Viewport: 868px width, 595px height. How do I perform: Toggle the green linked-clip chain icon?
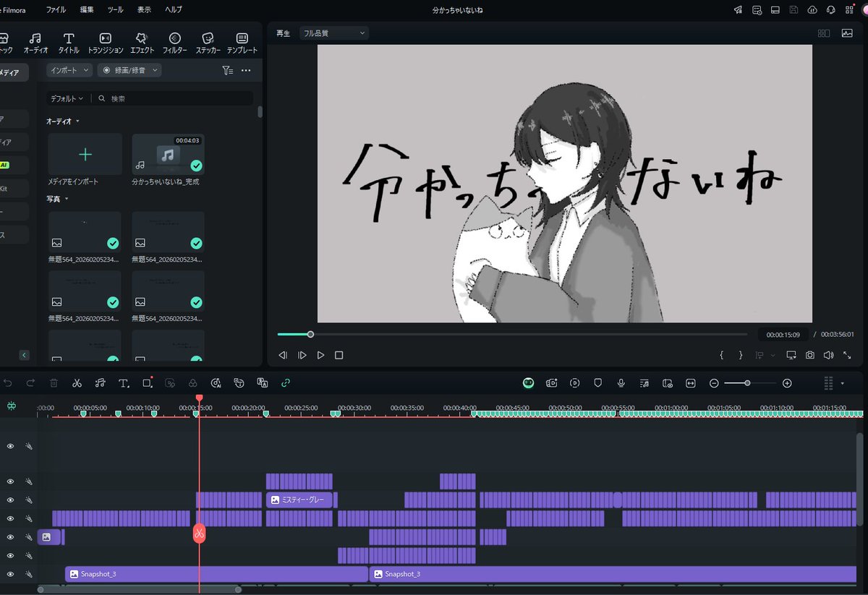[x=286, y=383]
